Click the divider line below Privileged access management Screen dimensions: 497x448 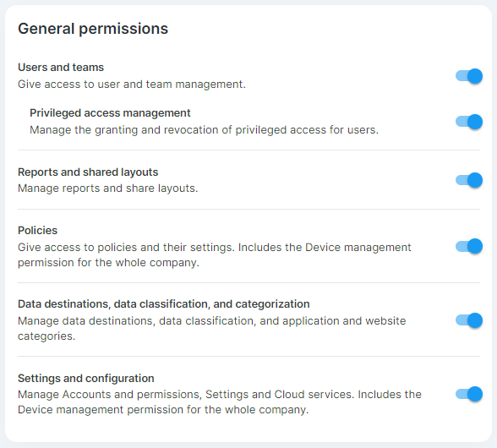click(x=248, y=150)
